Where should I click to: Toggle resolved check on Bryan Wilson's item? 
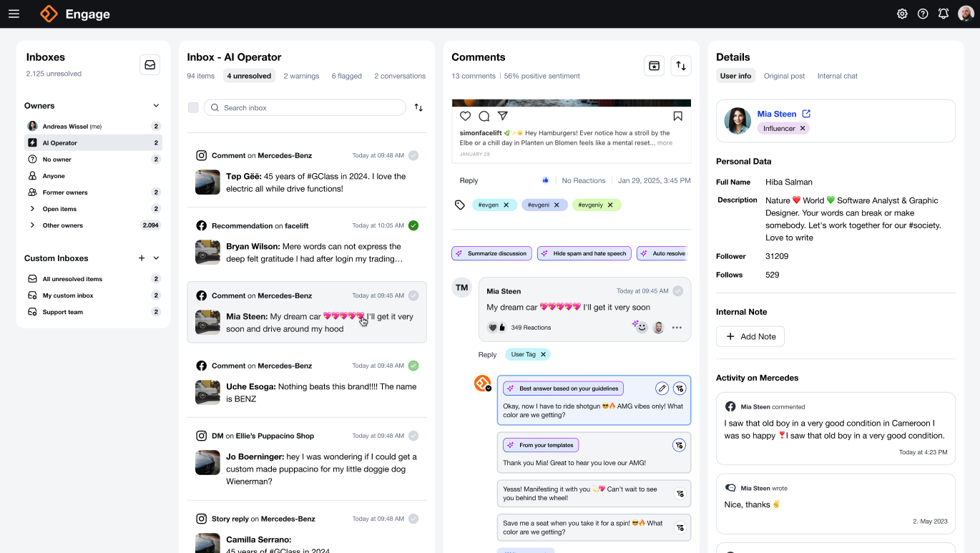413,225
